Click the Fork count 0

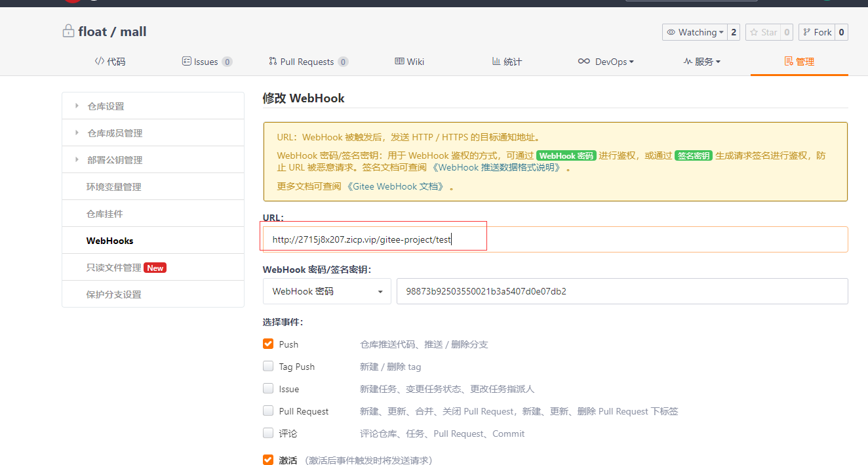(842, 32)
